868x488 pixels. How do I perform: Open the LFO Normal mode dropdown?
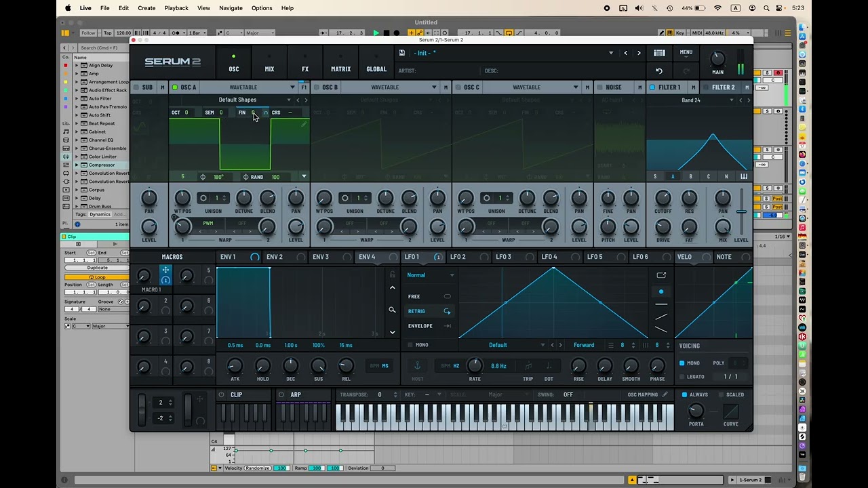pos(430,275)
